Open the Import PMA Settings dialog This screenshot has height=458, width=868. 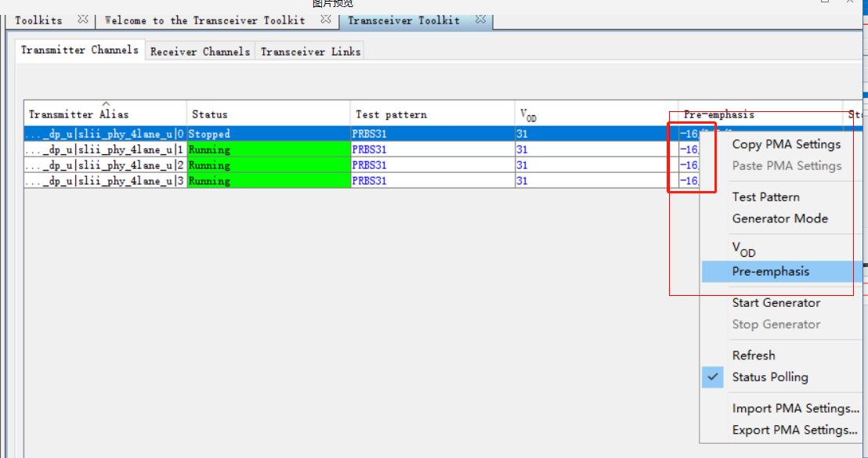tap(796, 408)
